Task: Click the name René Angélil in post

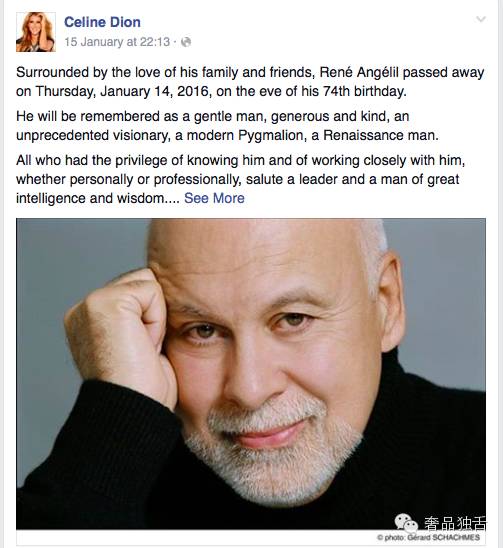Action: coord(359,72)
